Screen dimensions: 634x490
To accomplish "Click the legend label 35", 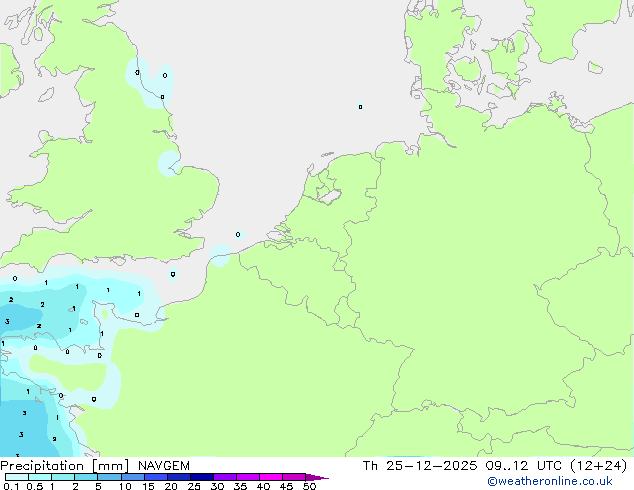I will (240, 486).
